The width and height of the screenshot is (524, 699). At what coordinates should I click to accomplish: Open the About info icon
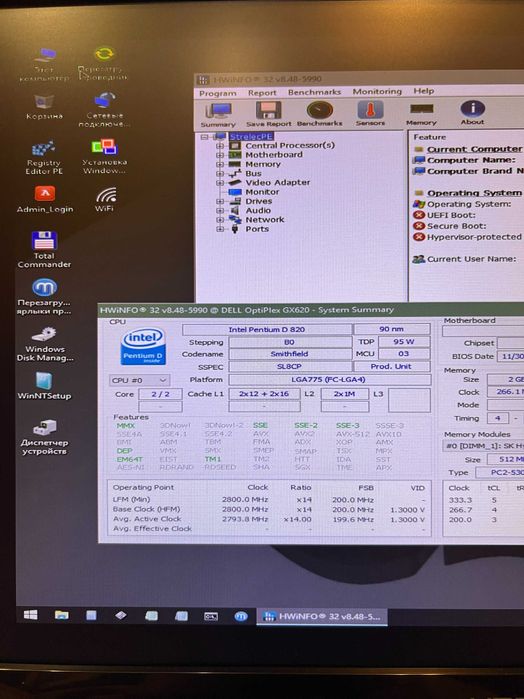point(472,113)
